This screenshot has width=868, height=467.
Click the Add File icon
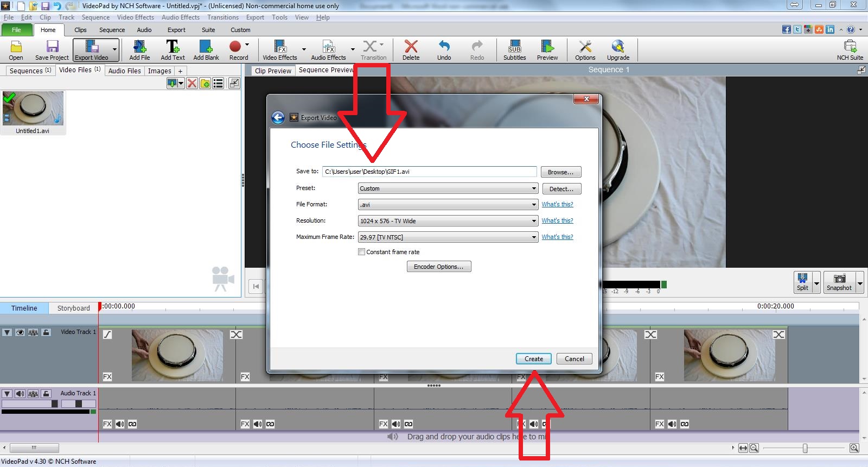click(x=139, y=50)
